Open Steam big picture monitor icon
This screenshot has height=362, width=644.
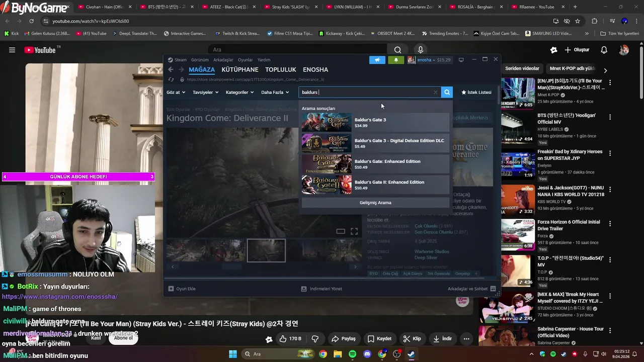461,60
